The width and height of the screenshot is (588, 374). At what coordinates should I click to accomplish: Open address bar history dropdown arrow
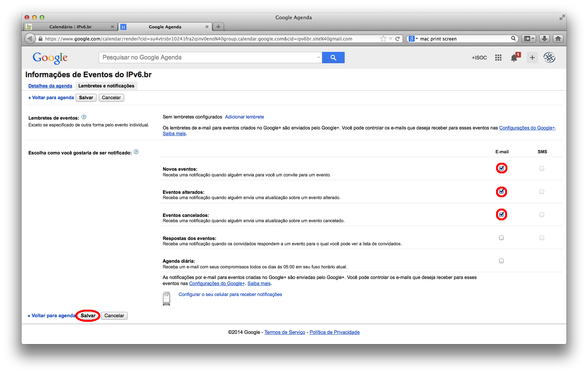click(391, 39)
